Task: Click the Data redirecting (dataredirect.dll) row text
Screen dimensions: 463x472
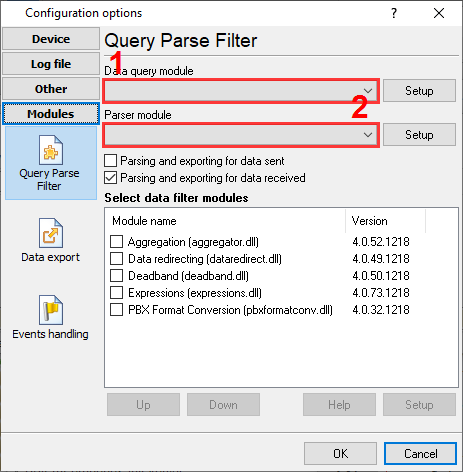Action: pyautogui.click(x=205, y=259)
